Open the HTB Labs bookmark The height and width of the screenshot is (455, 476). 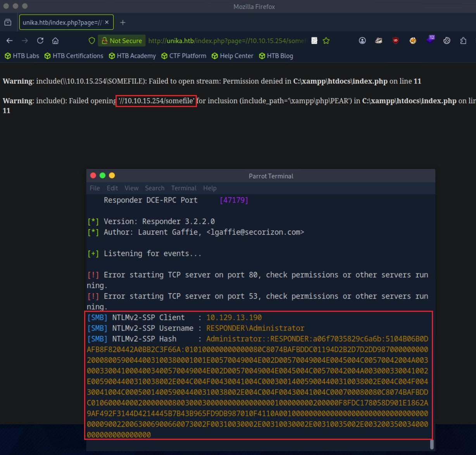tap(22, 56)
